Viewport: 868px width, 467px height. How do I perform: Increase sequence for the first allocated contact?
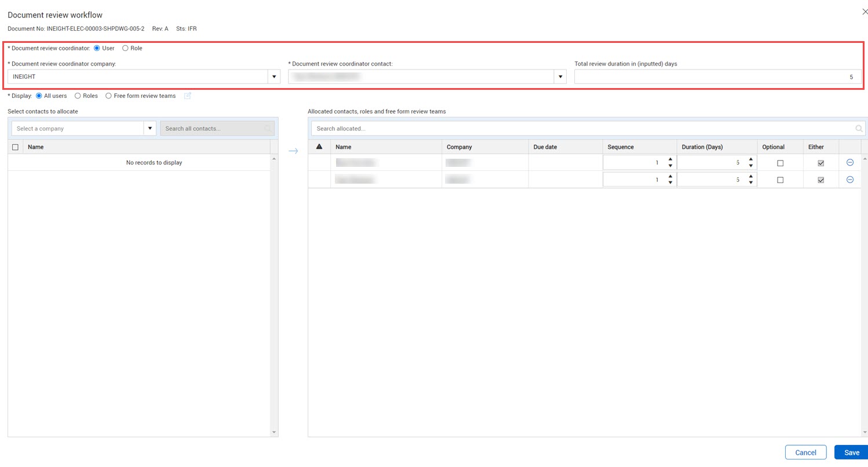click(x=670, y=159)
